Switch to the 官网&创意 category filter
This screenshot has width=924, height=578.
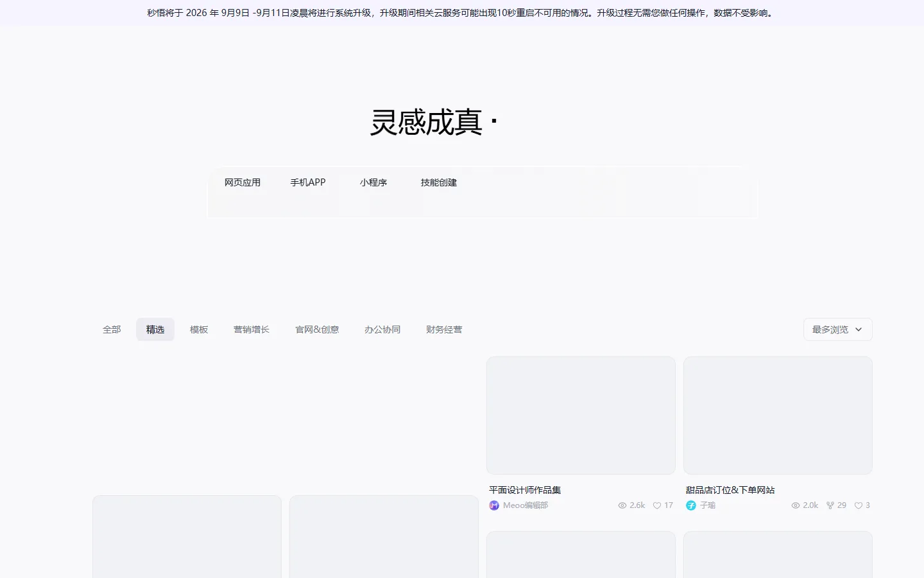pos(317,329)
